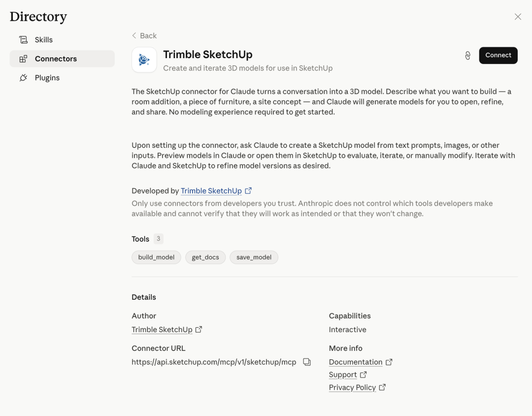This screenshot has width=532, height=416.
Task: Click the Trimble SketchUp logo icon
Action: click(x=144, y=60)
